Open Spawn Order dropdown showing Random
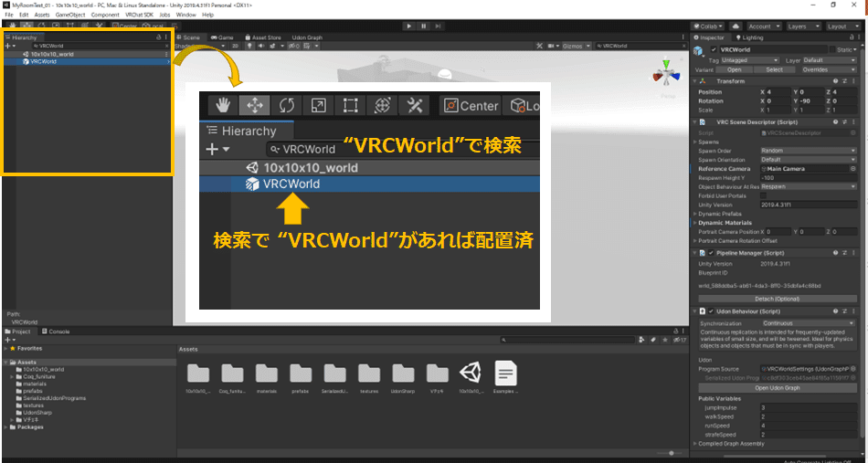This screenshot has width=868, height=463. tap(809, 151)
